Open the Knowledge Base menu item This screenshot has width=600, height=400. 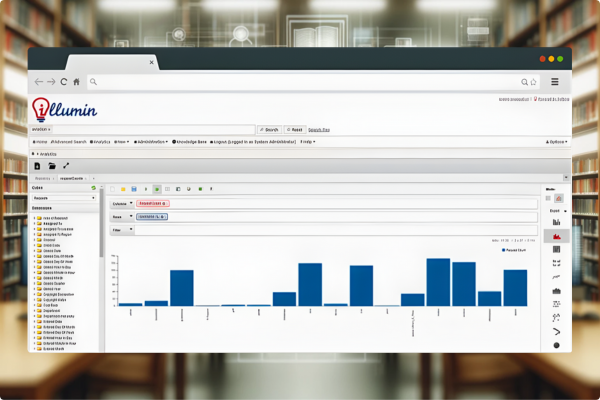tap(182, 142)
